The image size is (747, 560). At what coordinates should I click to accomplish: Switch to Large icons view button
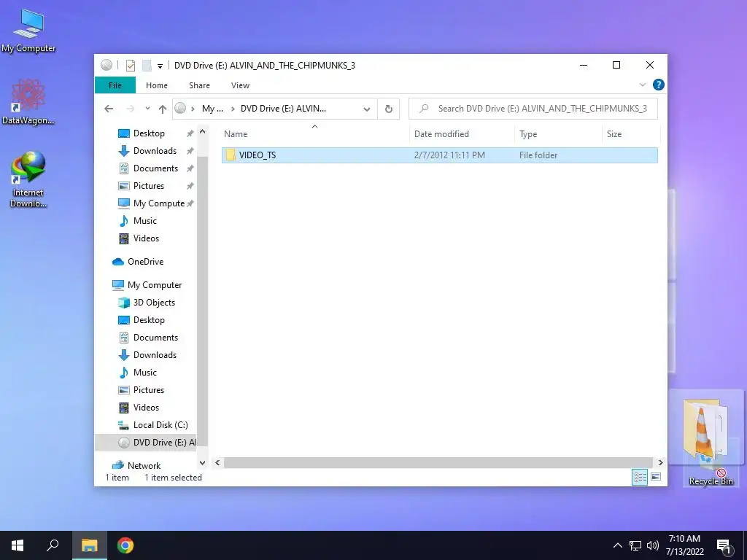coord(656,477)
